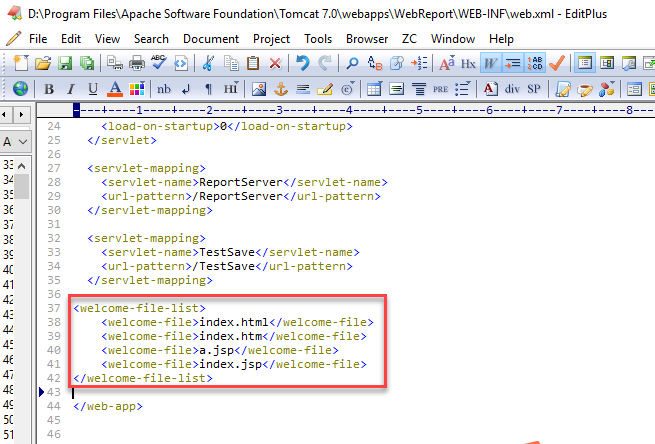Insert a div tag
The height and width of the screenshot is (444, 655).
[512, 89]
